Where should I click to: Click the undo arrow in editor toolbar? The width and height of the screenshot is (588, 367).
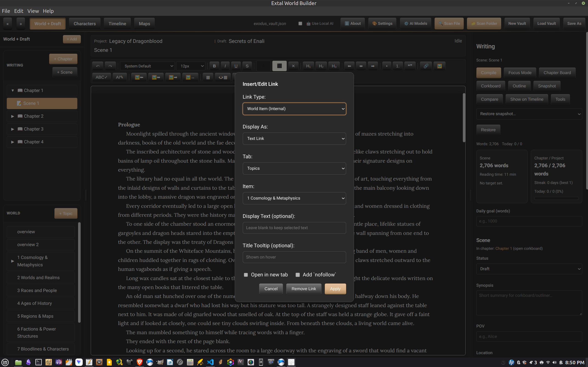[x=98, y=66]
